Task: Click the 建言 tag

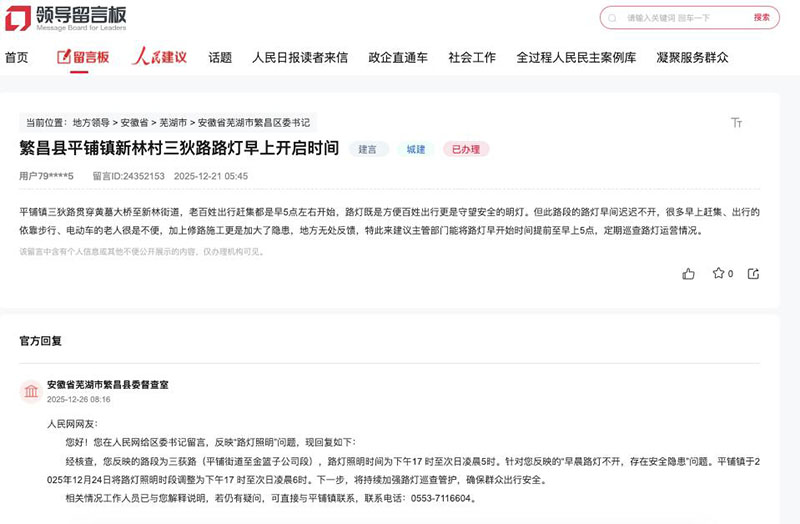Action: click(367, 149)
